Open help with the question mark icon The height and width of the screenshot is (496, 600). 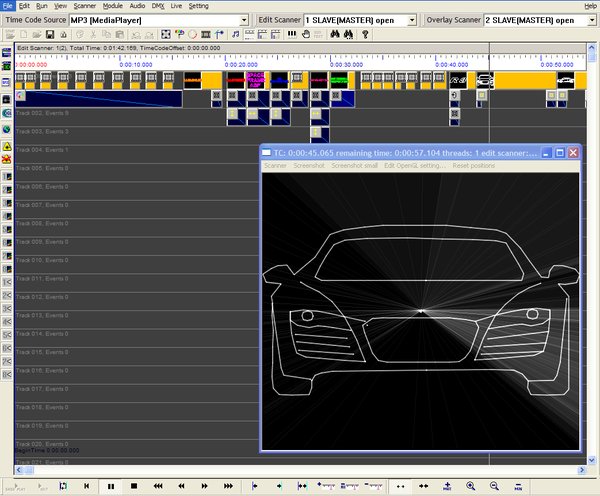(x=365, y=34)
